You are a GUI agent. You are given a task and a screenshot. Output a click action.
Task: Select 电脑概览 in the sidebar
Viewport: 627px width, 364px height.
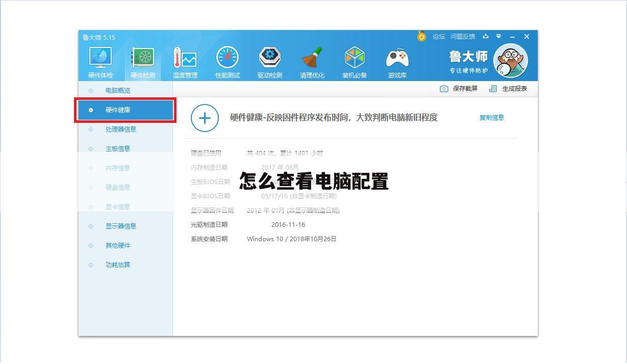(126, 90)
